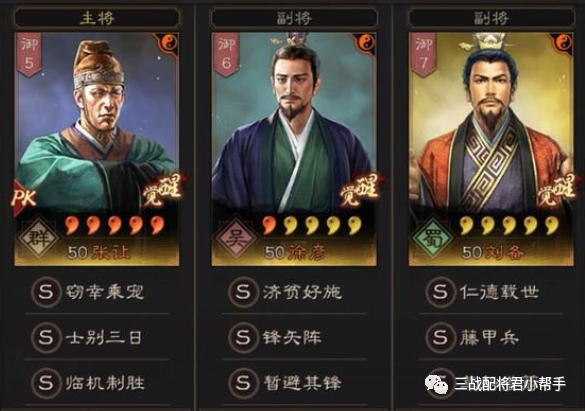Image resolution: width=585 pixels, height=411 pixels.
Task: Select the 仁德载世 skill row
Action: [x=491, y=292]
